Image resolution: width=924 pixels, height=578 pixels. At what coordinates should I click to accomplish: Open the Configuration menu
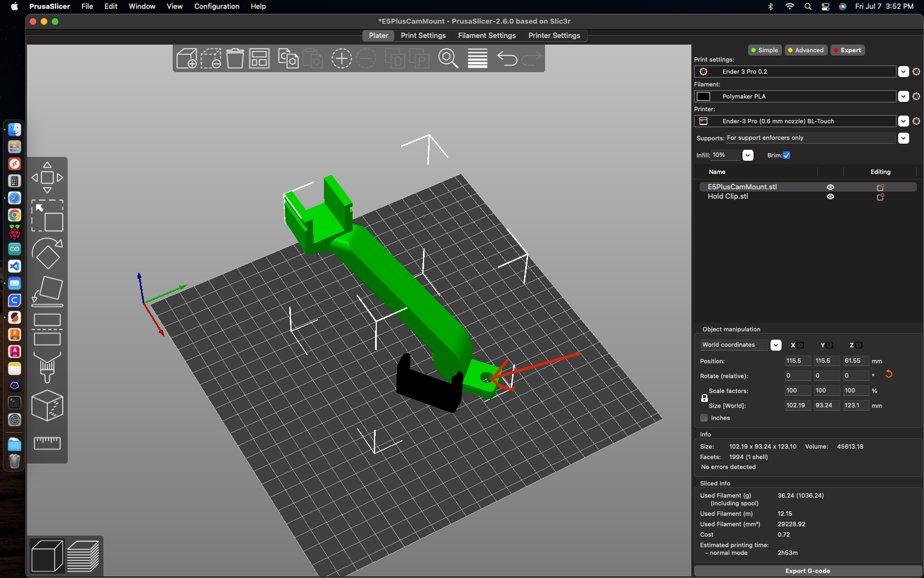[216, 7]
